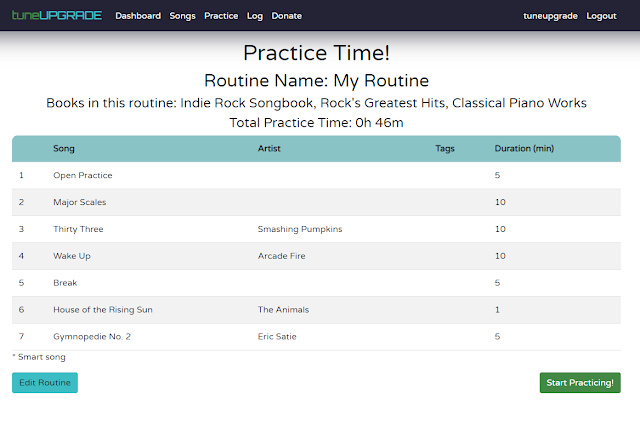This screenshot has height=425, width=640.
Task: Click the duration value for House of the Rising Sun
Action: tap(497, 310)
